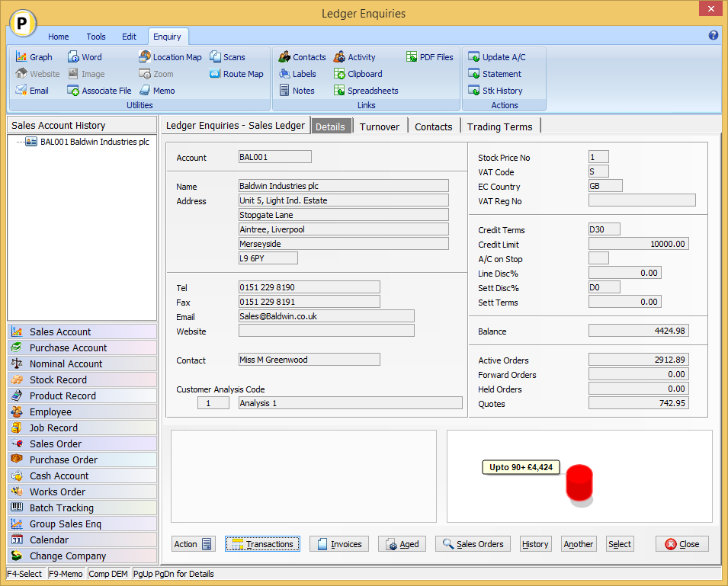Open Purchase Order in the sidebar
Image resolution: width=728 pixels, height=586 pixels.
click(82, 460)
